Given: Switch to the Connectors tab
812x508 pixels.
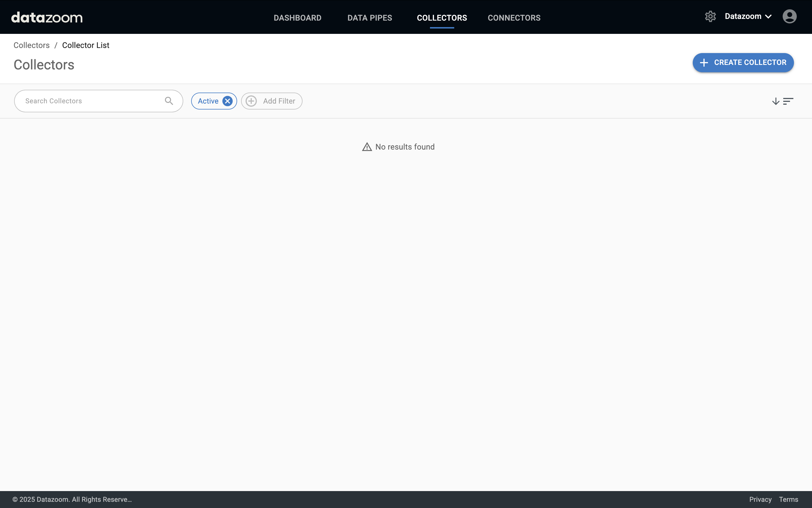Looking at the screenshot, I should (x=514, y=18).
